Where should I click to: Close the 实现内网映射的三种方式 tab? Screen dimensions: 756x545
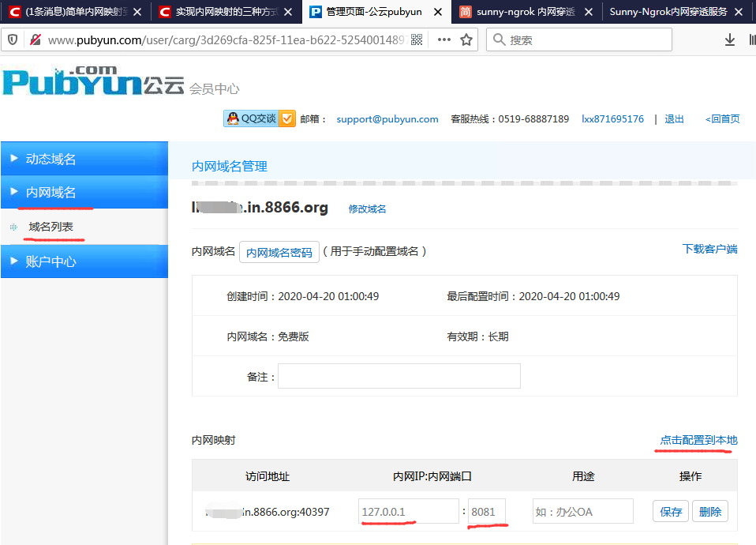[x=288, y=12]
